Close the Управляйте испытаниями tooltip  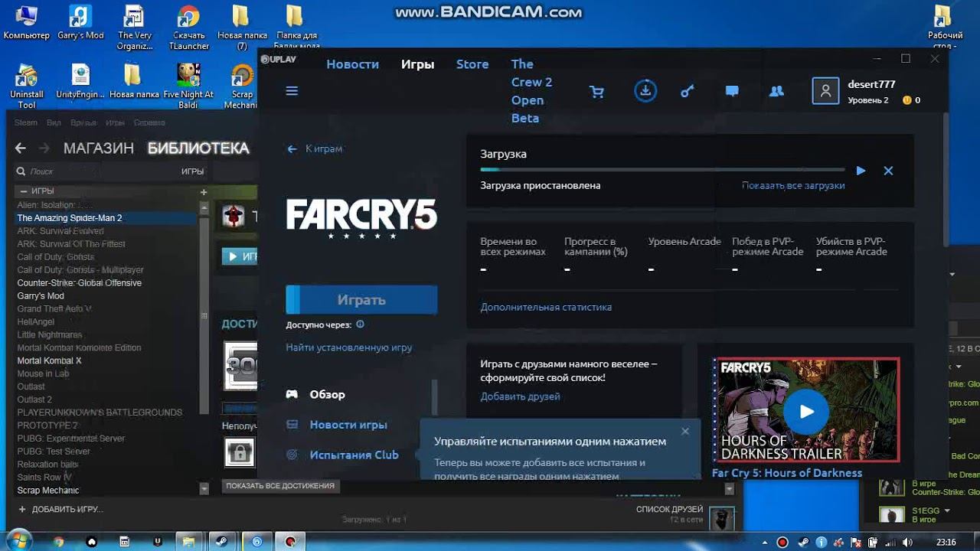tap(685, 432)
